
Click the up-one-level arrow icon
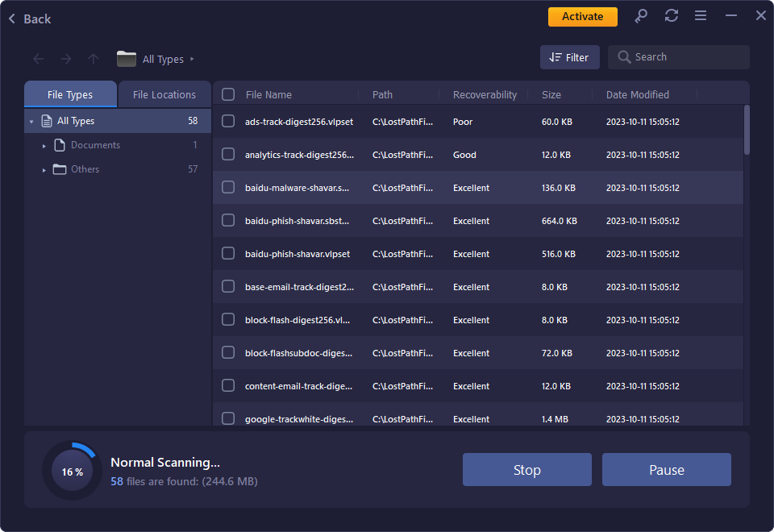click(93, 58)
